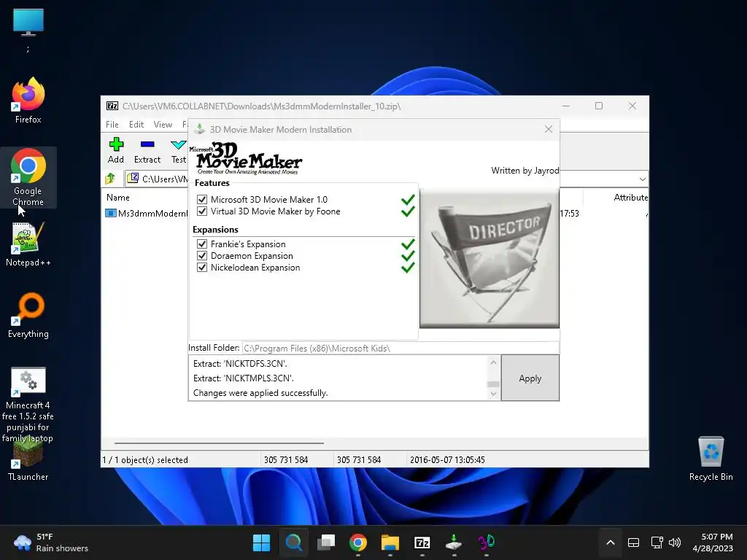Switch to 7-Zip taskbar icon
The width and height of the screenshot is (747, 560).
pyautogui.click(x=422, y=542)
